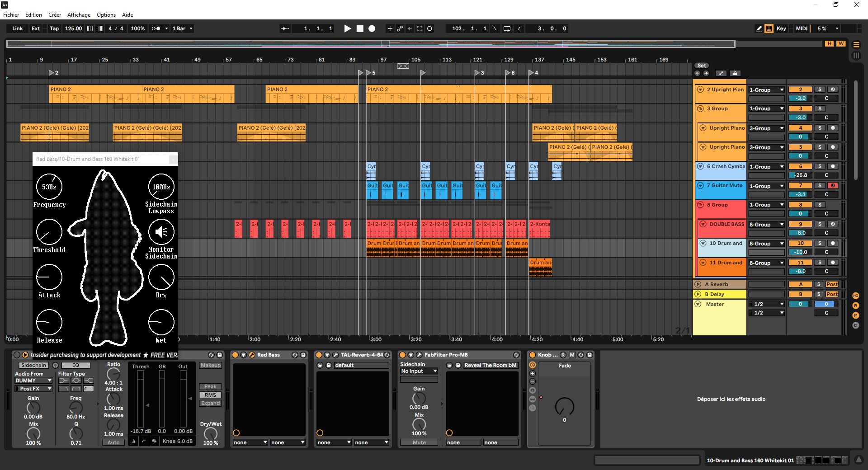Save preset of FabFilter Pro-MB device
The height and width of the screenshot is (470, 868).
458,365
